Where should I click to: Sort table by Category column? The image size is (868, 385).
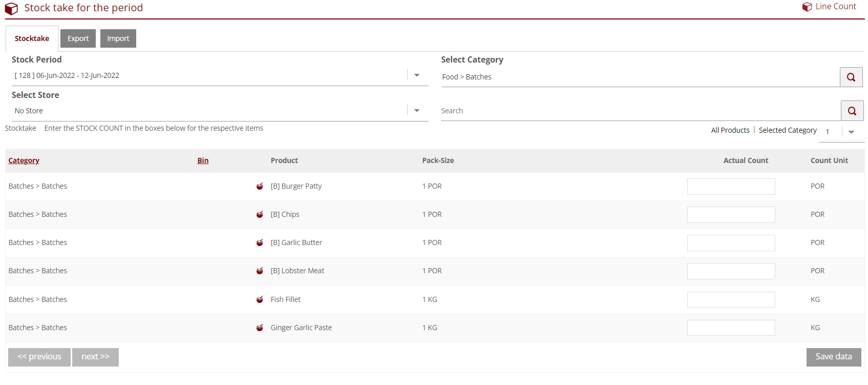(x=24, y=160)
